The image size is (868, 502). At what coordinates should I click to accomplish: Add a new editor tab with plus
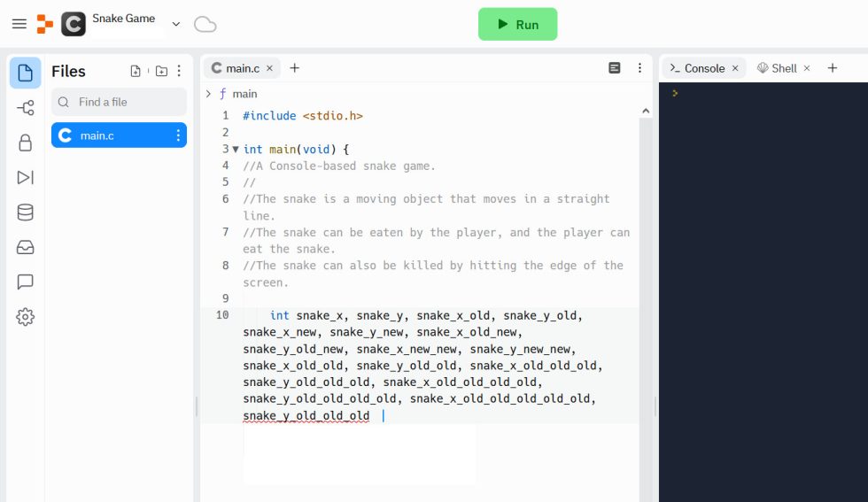point(294,68)
